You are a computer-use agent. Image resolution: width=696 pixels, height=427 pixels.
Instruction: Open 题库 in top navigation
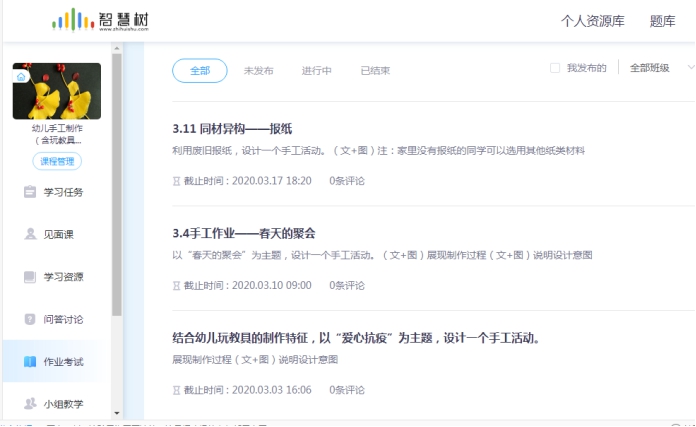pos(662,21)
